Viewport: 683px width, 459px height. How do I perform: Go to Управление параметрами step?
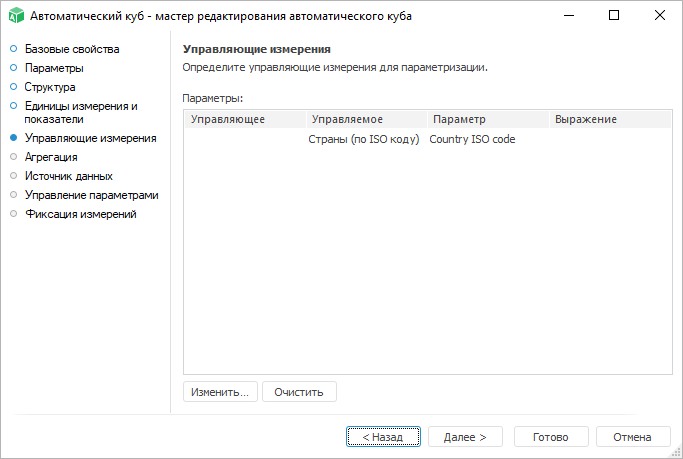(x=91, y=194)
